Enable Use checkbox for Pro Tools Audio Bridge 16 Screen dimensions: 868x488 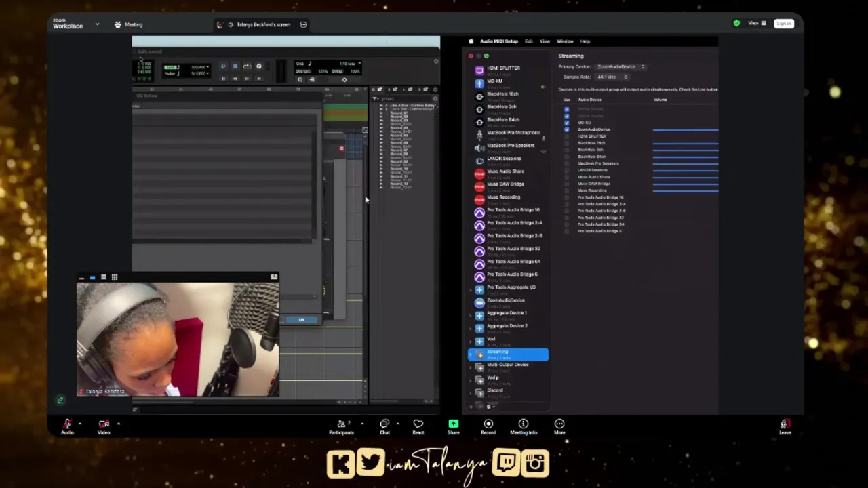(x=567, y=197)
